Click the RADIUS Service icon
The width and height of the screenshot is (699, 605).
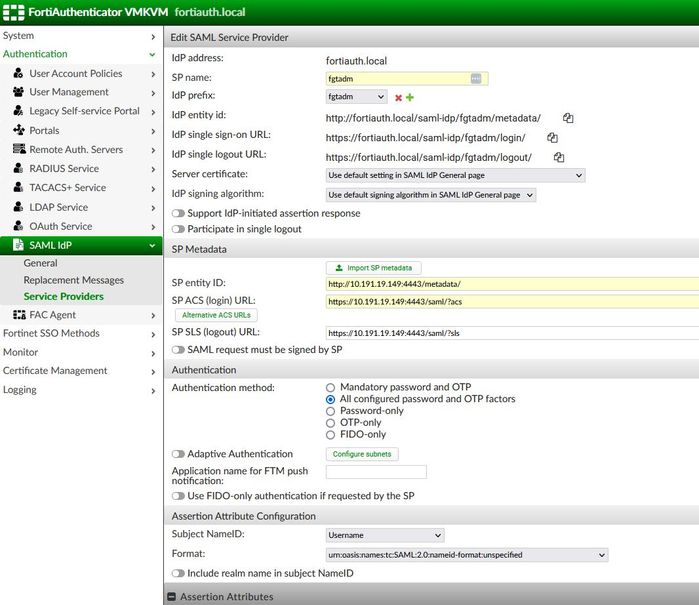[x=18, y=168]
